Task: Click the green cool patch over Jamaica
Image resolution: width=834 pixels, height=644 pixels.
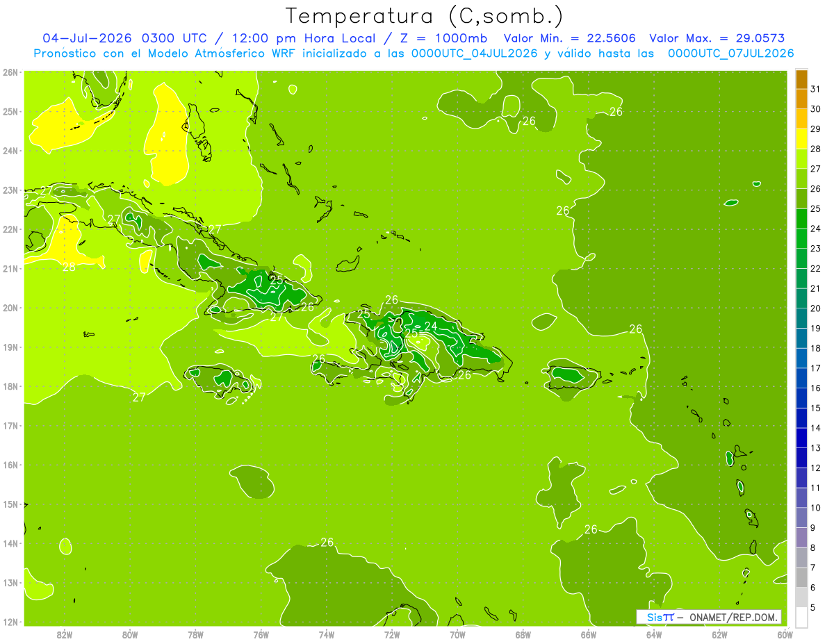Action: pyautogui.click(x=224, y=378)
